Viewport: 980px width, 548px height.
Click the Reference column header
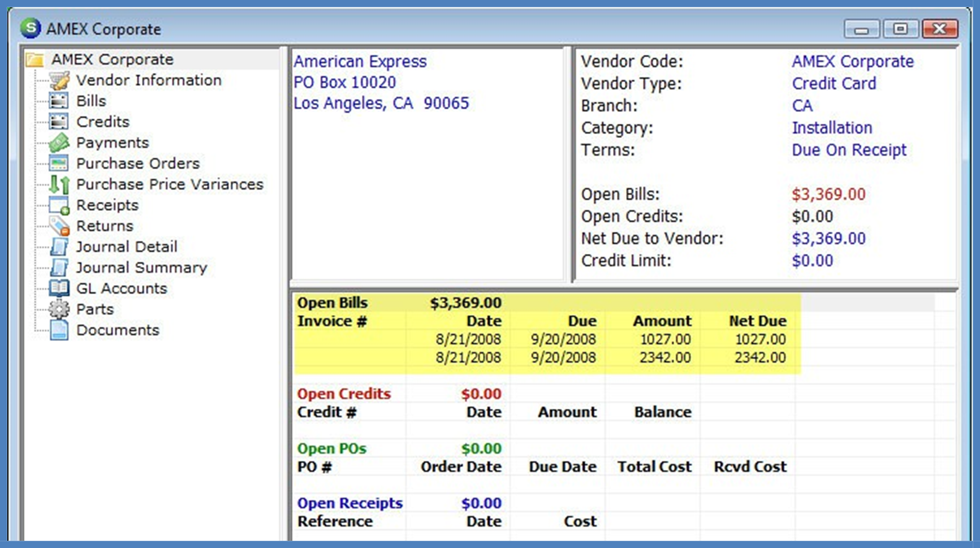[335, 522]
